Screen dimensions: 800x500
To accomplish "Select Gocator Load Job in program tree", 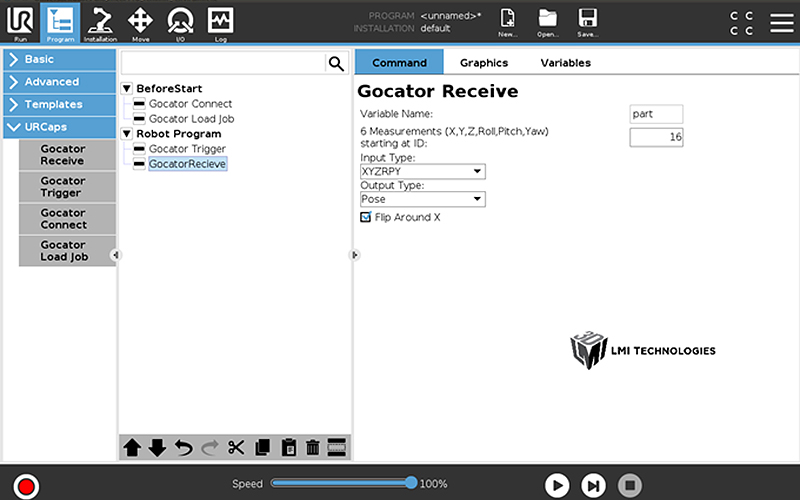I will pos(191,119).
